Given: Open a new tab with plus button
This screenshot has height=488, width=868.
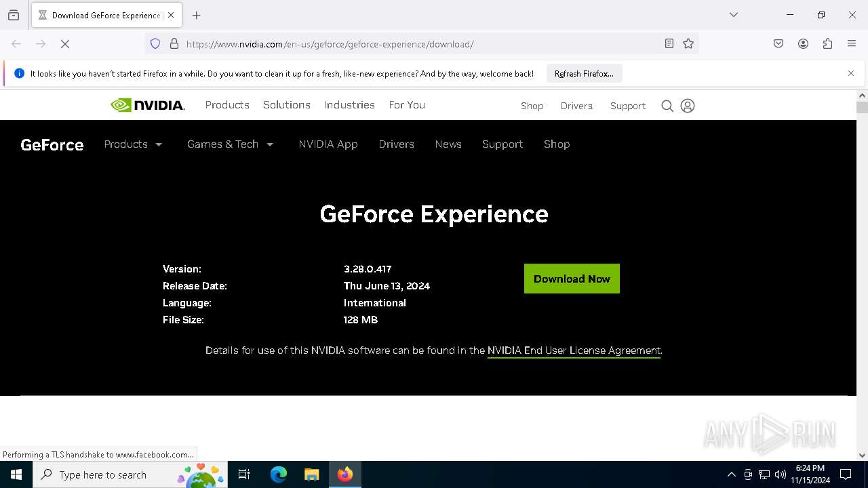Looking at the screenshot, I should click(x=197, y=15).
